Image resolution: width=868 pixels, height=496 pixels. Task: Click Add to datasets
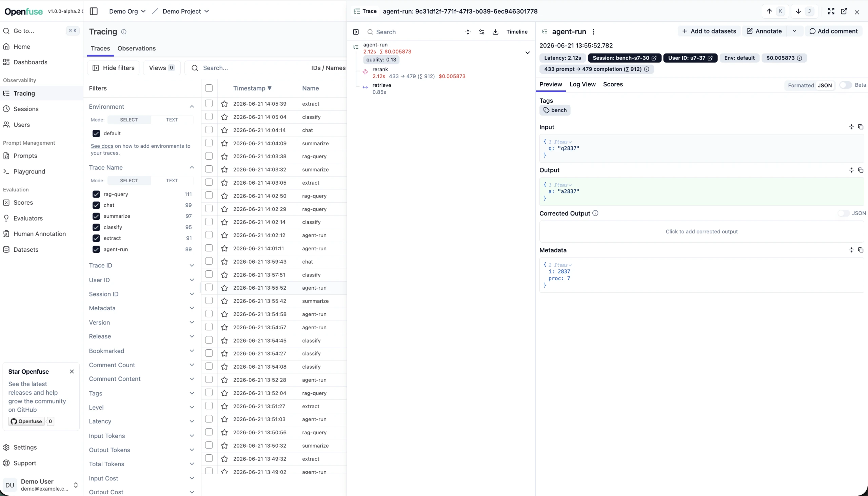(x=709, y=31)
